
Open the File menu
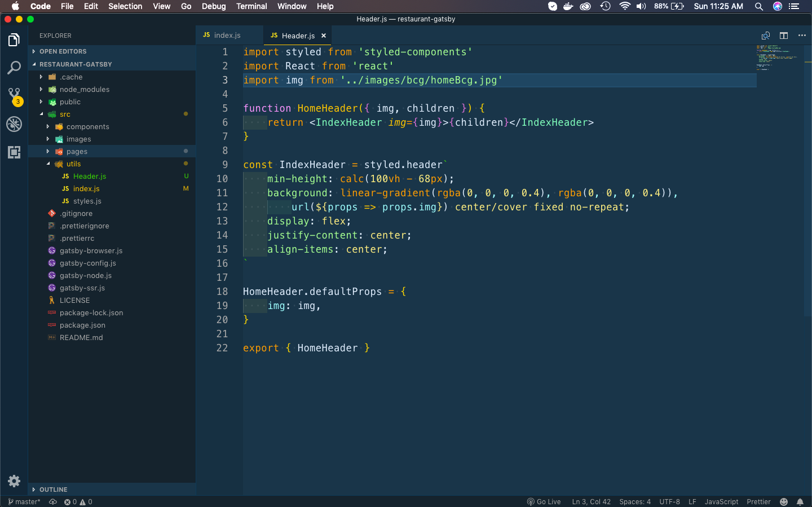67,6
